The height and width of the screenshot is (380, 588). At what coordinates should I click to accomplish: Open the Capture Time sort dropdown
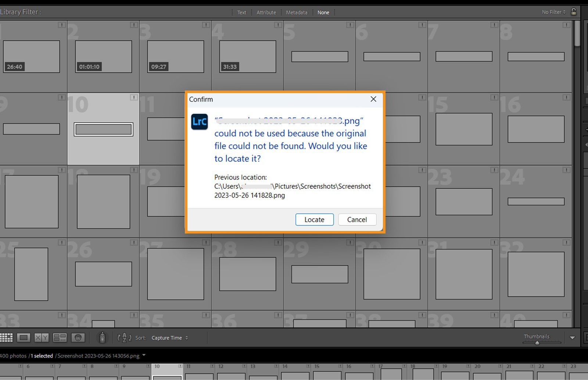(x=170, y=338)
